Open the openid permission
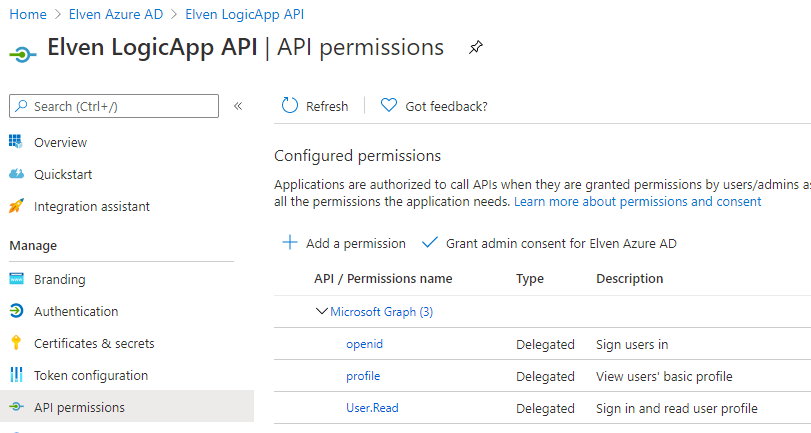Screen dimensions: 811x433 (x=364, y=344)
